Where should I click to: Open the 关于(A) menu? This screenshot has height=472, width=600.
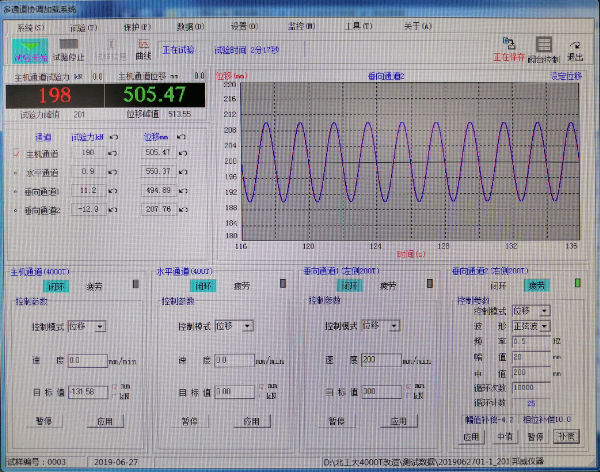(418, 26)
